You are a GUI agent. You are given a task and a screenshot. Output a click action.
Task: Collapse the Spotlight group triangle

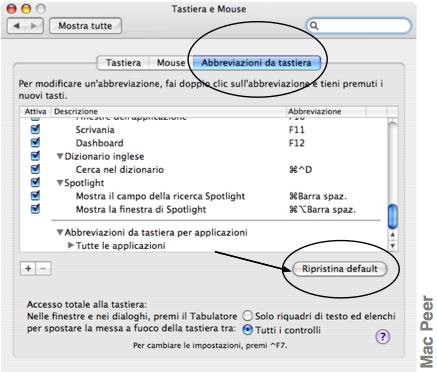coord(60,183)
